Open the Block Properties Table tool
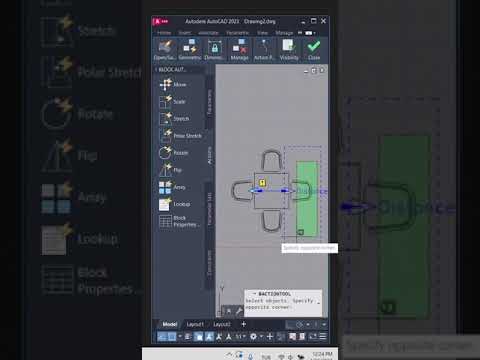Screen dimensions: 480x360 pyautogui.click(x=179, y=221)
